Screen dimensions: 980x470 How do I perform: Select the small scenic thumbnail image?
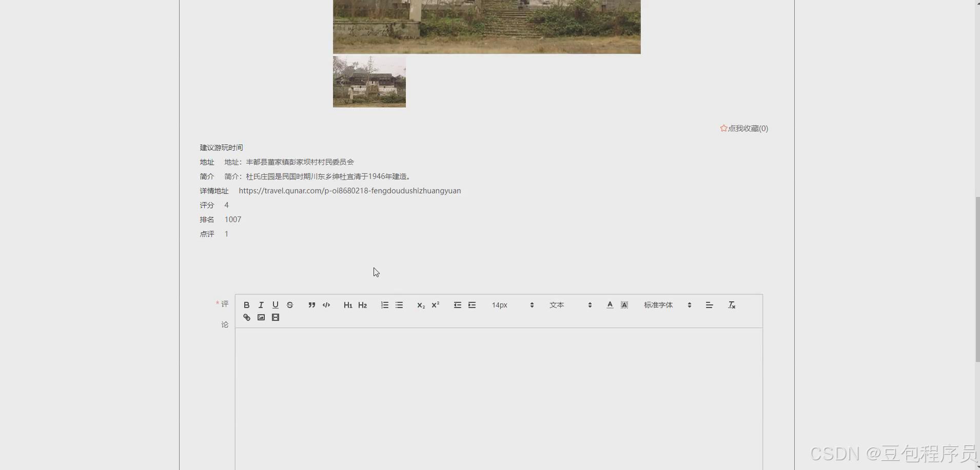pos(369,82)
